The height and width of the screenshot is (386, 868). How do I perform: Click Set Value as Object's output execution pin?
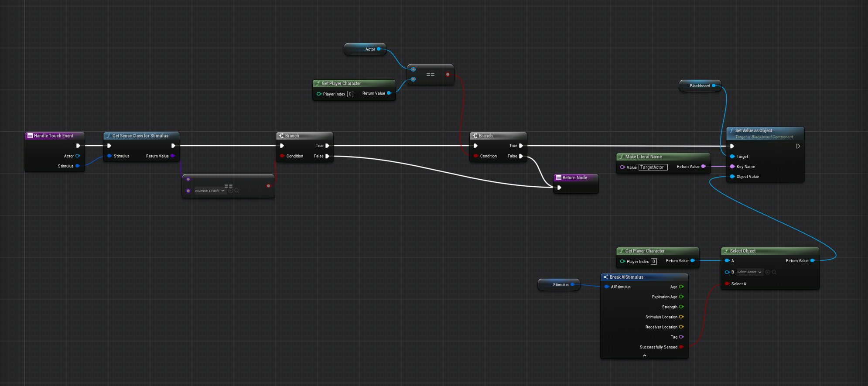click(798, 146)
